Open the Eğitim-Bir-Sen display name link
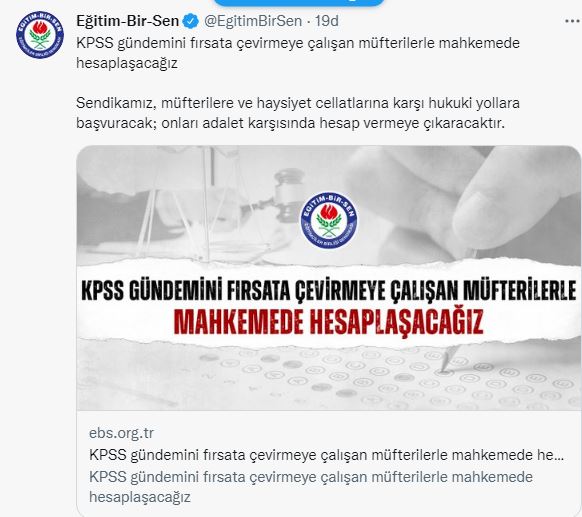This screenshot has width=582, height=517. [127, 21]
